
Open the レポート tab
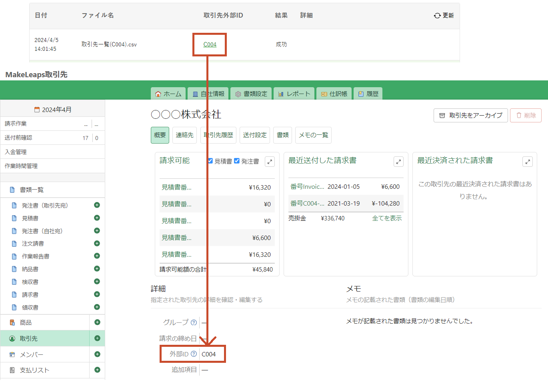294,94
